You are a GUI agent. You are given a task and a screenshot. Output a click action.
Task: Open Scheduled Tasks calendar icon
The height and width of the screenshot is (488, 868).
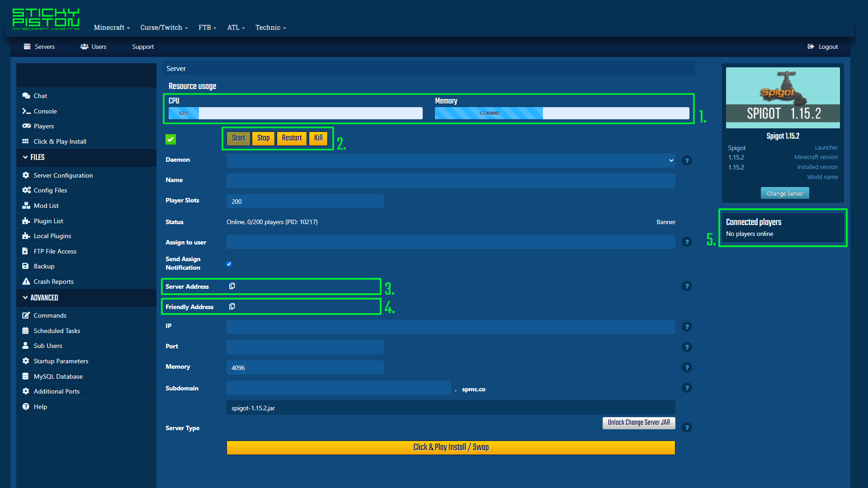[25, 331]
